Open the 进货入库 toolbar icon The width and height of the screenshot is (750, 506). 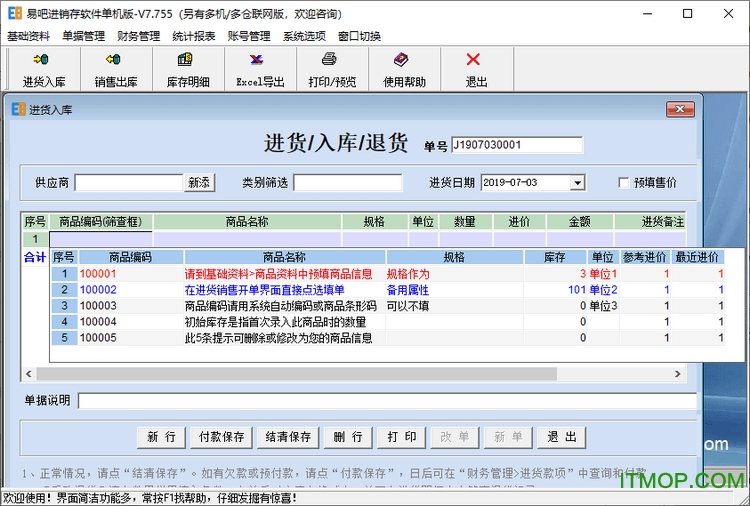pos(44,70)
